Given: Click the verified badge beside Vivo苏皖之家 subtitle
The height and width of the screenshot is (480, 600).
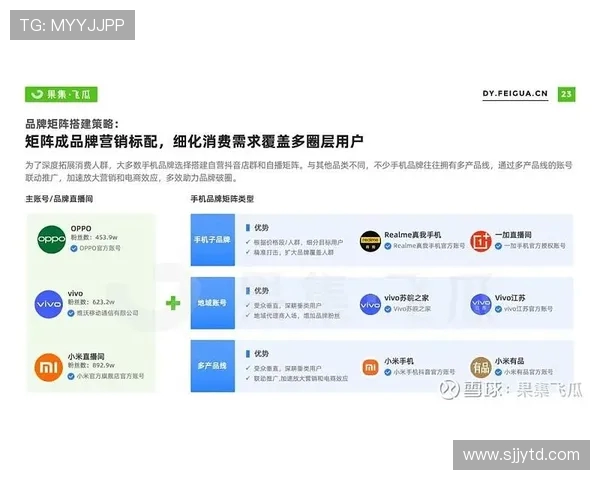Looking at the screenshot, I should pos(388,309).
